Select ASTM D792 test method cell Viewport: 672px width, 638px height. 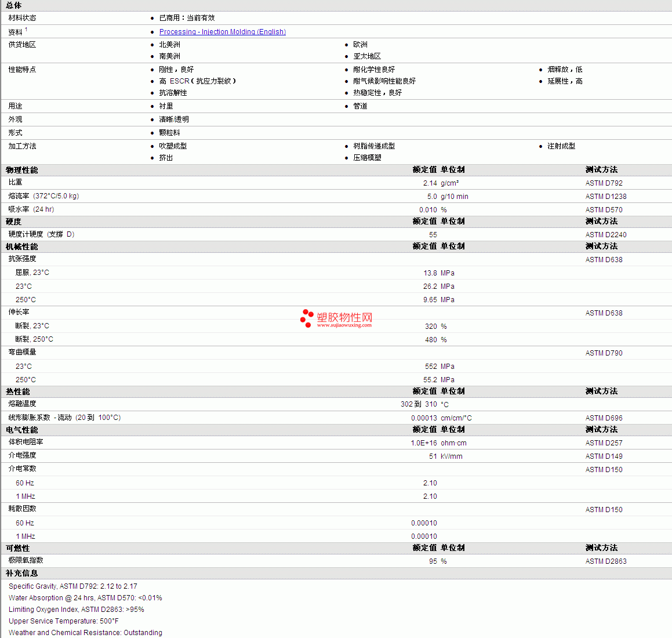coord(604,183)
